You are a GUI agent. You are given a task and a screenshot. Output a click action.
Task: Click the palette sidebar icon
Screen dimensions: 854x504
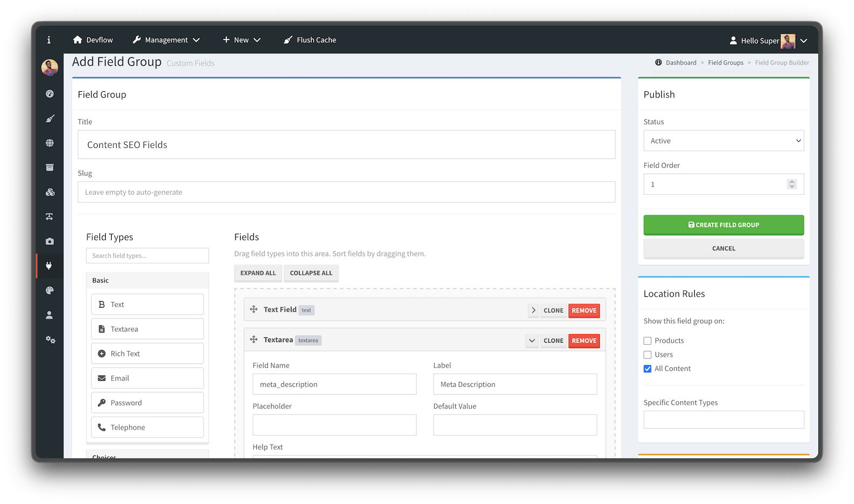50,290
